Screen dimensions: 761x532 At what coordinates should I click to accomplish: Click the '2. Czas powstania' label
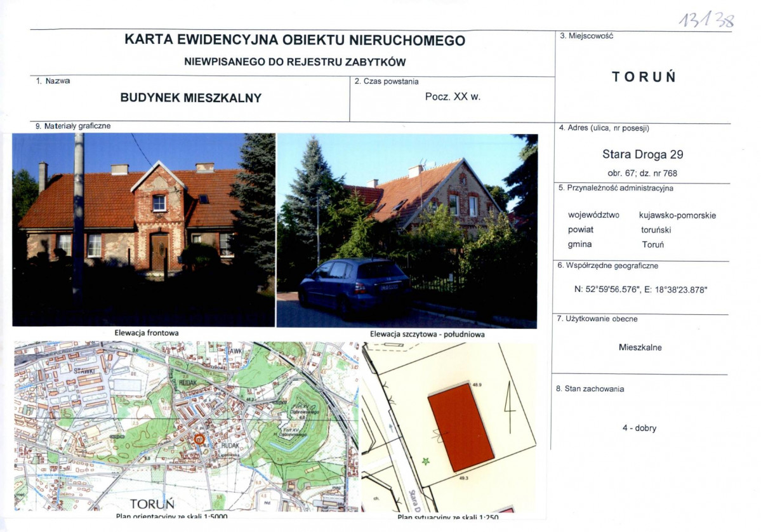387,81
